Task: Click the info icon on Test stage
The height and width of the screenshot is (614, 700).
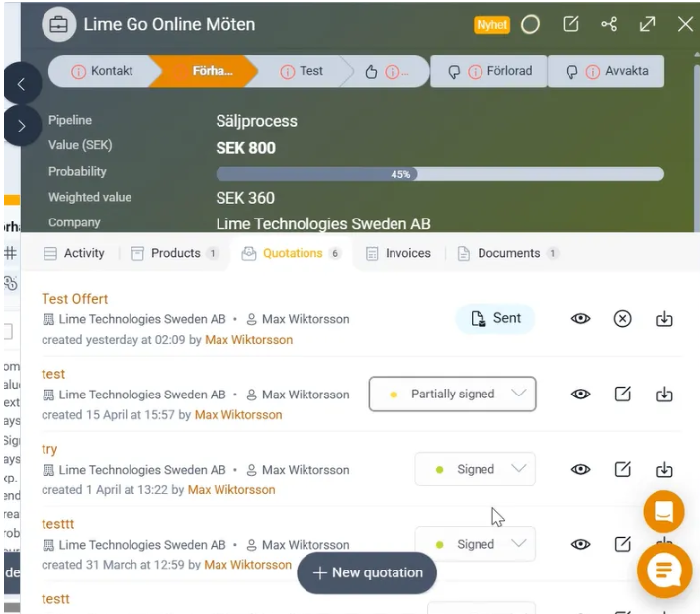Action: (287, 71)
